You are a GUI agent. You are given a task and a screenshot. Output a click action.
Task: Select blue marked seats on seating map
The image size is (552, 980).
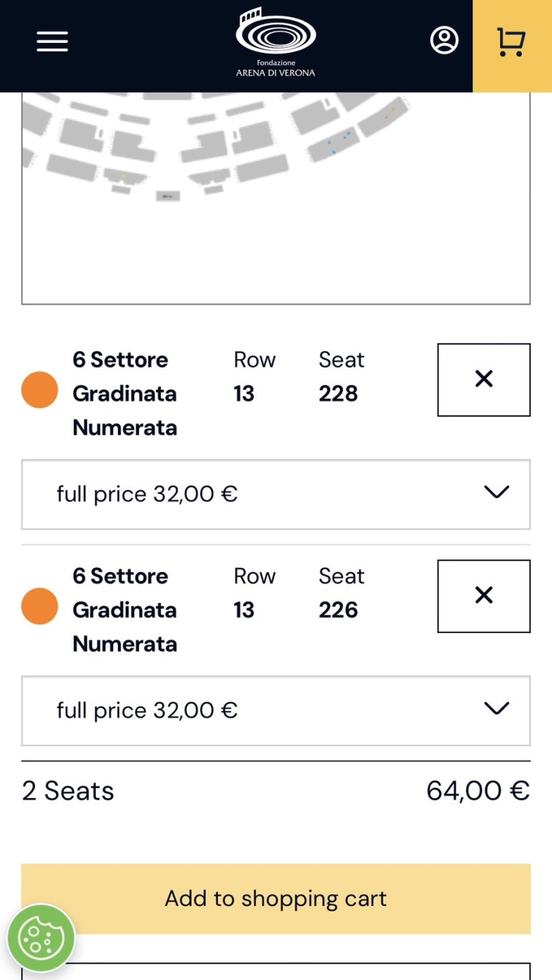tap(338, 142)
